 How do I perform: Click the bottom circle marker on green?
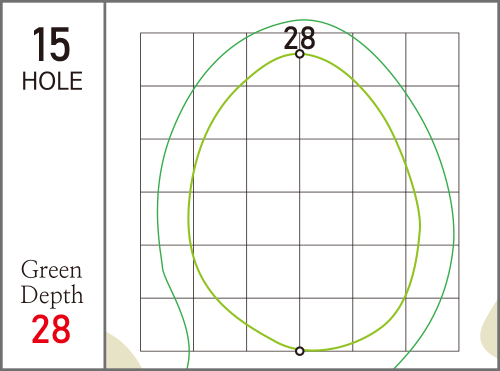pos(300,351)
